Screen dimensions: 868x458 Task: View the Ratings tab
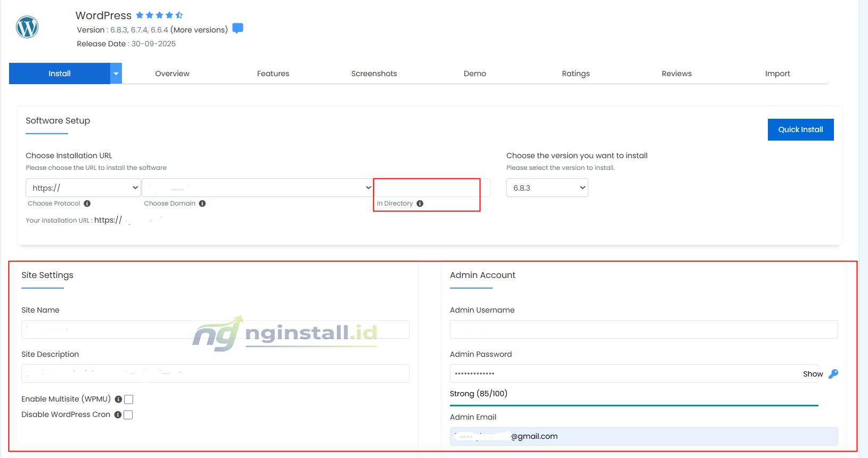coord(576,73)
